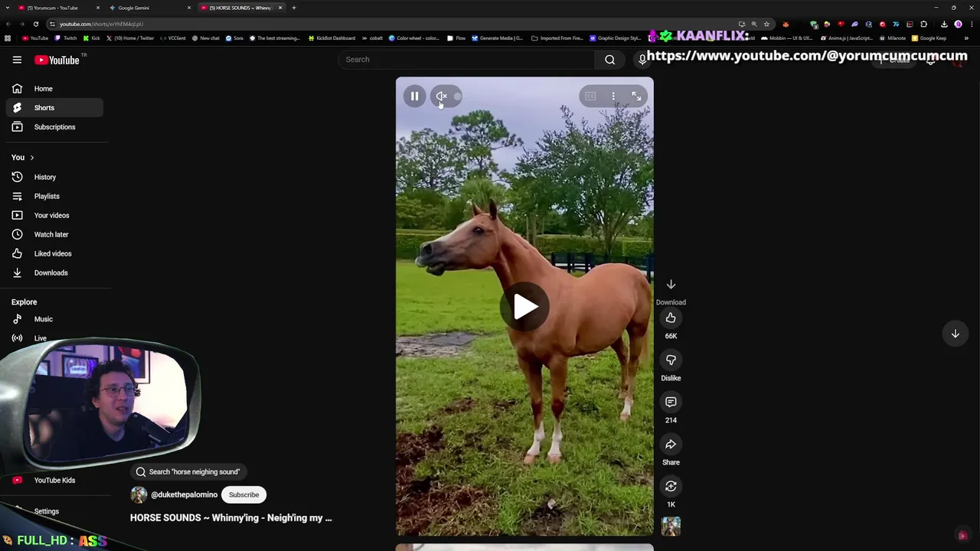Subscribe to dukethepalomino
Image resolution: width=980 pixels, height=551 pixels.
243,494
